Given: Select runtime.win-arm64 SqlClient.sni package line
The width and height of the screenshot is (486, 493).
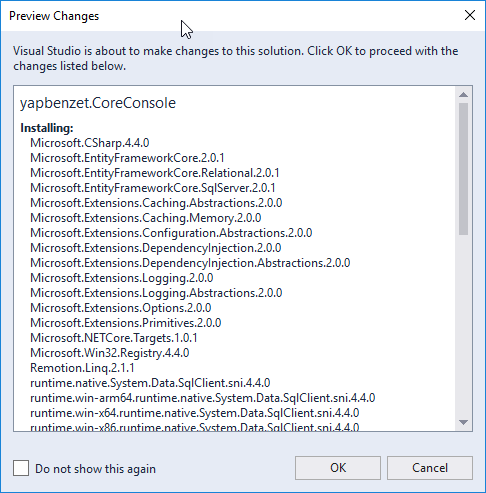Looking at the screenshot, I should [x=203, y=398].
